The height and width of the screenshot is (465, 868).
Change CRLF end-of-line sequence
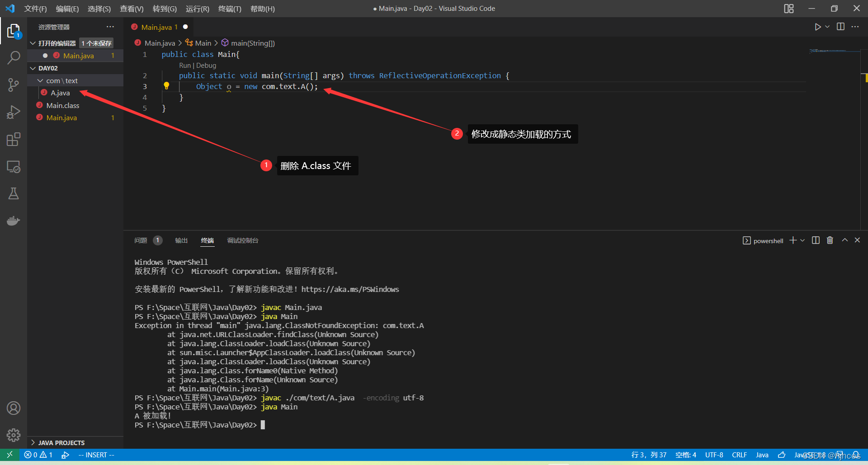[740, 455]
